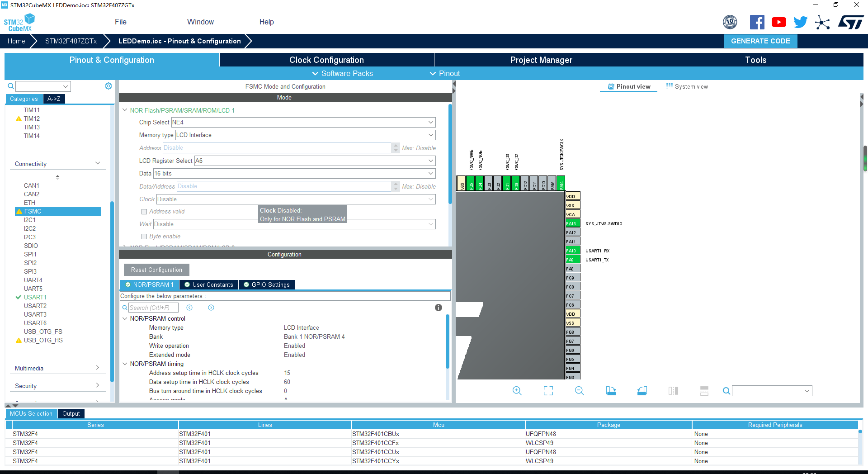Open the GPIO Settings tab
The width and height of the screenshot is (868, 474).
point(267,284)
